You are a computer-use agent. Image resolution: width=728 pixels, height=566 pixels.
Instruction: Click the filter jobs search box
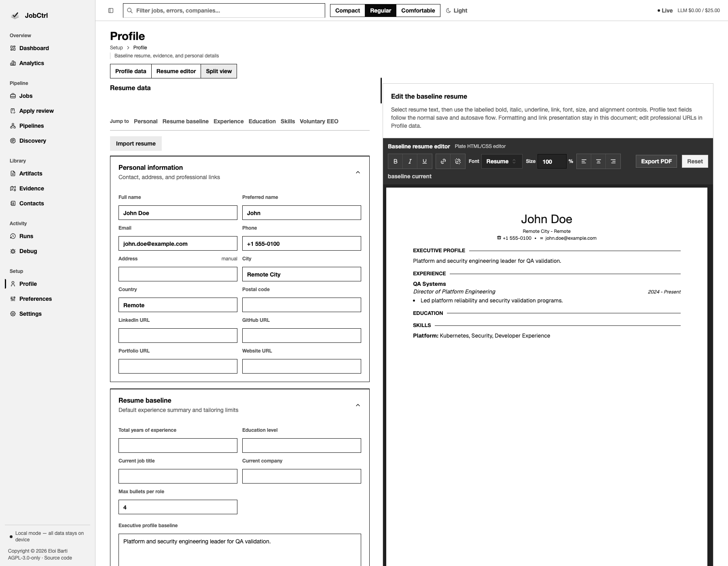pyautogui.click(x=224, y=11)
